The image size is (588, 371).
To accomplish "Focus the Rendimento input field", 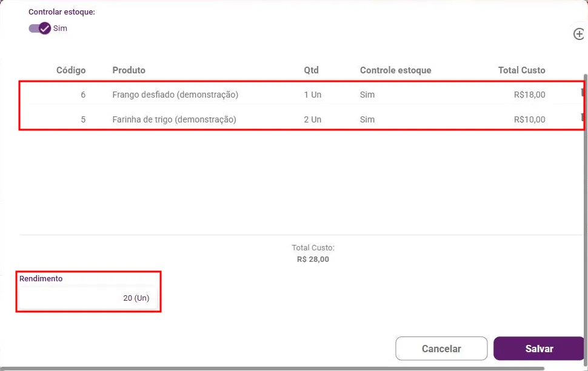I will tap(88, 298).
